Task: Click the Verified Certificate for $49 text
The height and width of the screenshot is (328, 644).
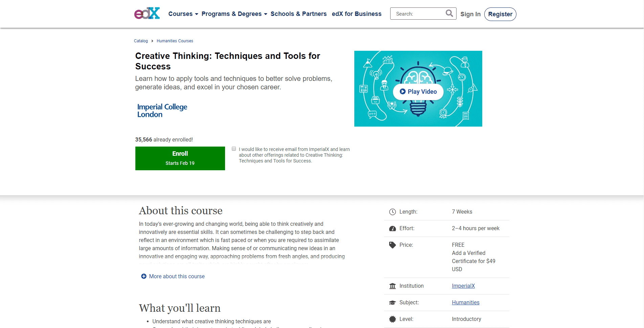Action: [473, 261]
